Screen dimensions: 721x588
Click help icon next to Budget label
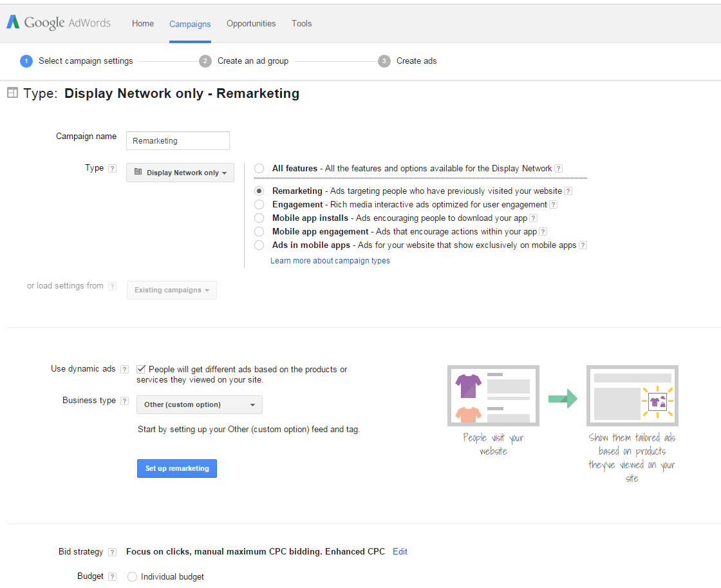pos(113,577)
